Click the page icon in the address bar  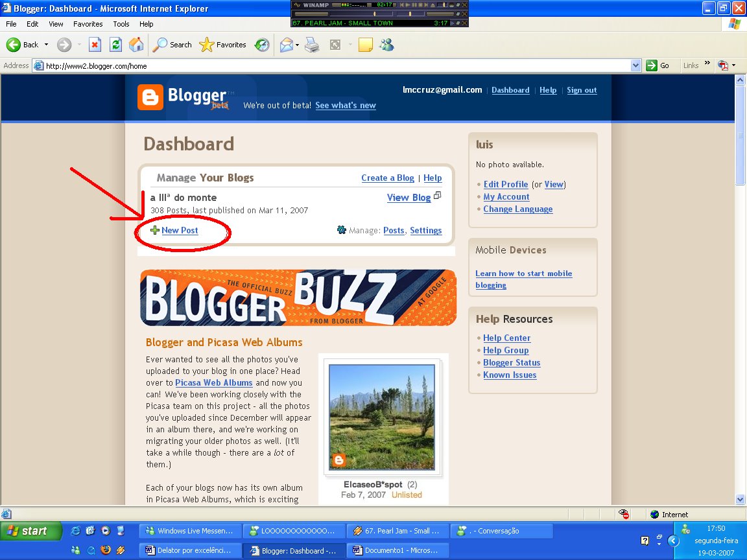coord(39,65)
